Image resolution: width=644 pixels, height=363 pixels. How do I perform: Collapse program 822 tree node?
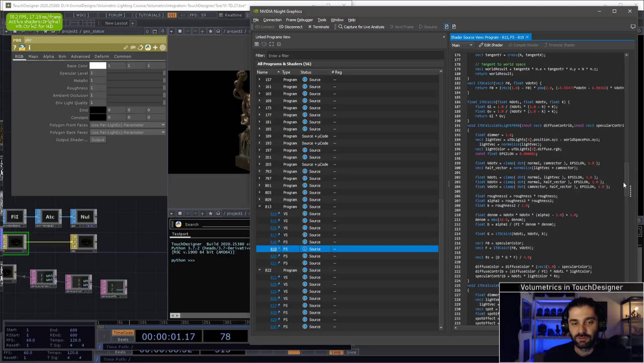point(260,270)
